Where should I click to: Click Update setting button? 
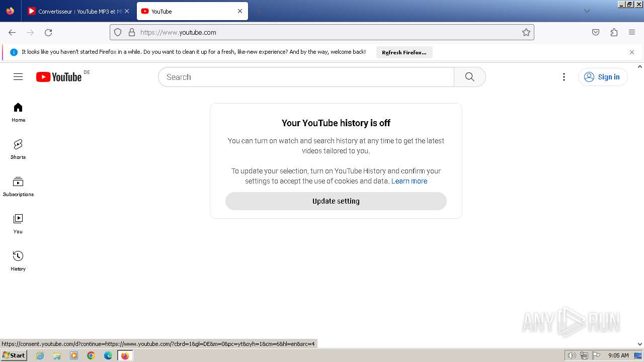pyautogui.click(x=336, y=201)
